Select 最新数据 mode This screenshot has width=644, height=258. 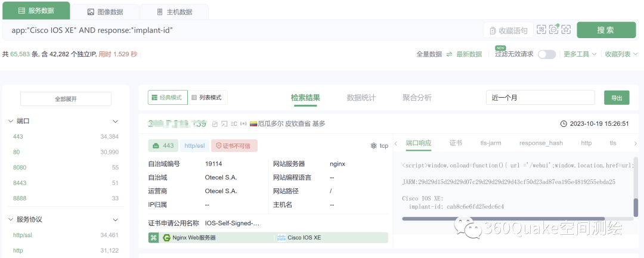[x=469, y=54]
